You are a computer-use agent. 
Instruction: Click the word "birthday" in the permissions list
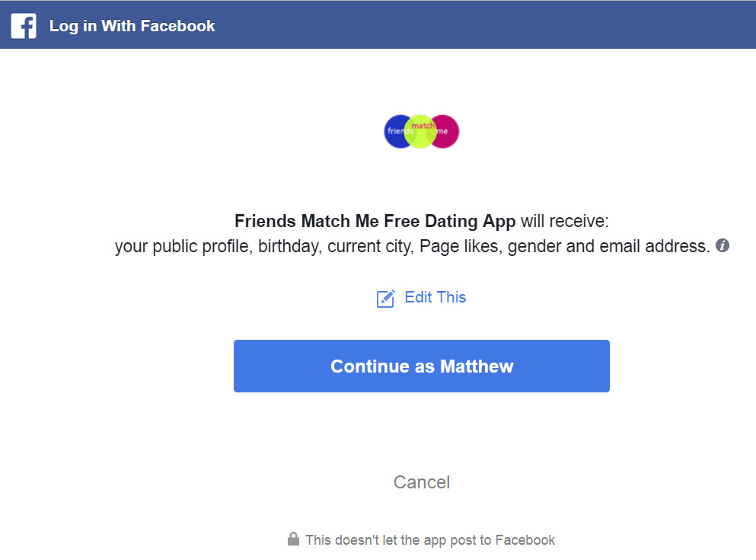289,247
